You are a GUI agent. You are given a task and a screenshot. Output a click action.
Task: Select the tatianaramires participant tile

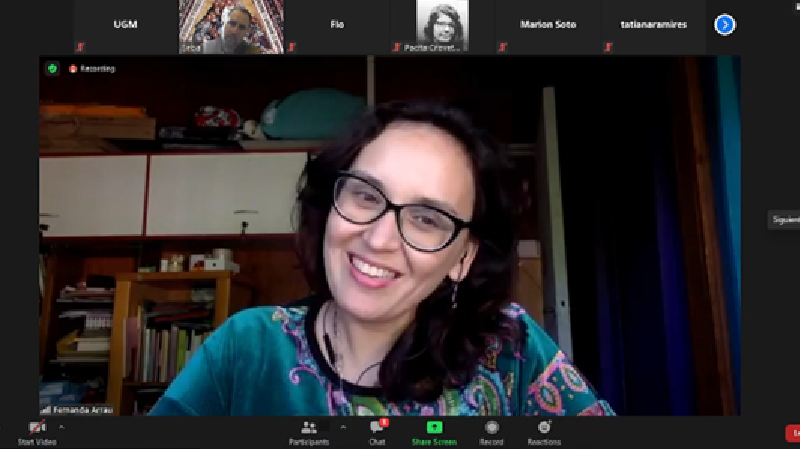click(x=654, y=27)
